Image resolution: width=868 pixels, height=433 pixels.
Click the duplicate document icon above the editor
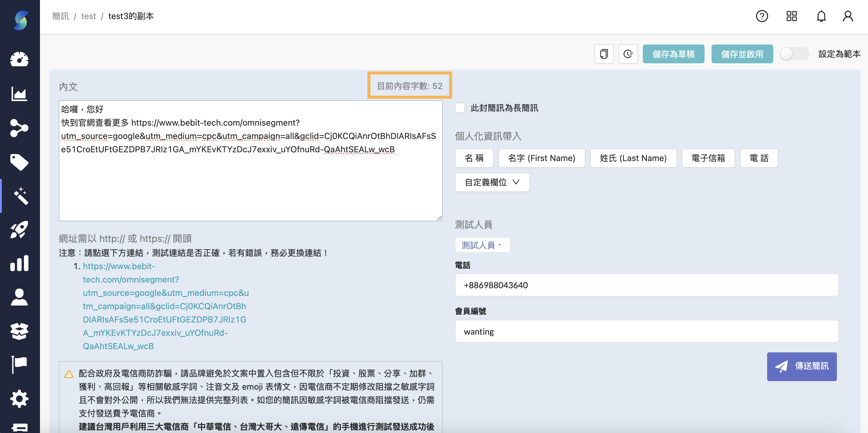[603, 54]
